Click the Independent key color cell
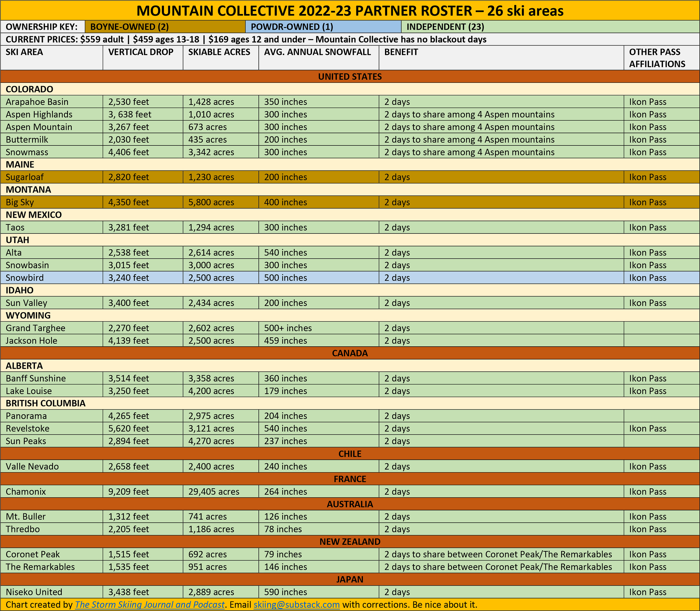The image size is (700, 611). pos(550,27)
